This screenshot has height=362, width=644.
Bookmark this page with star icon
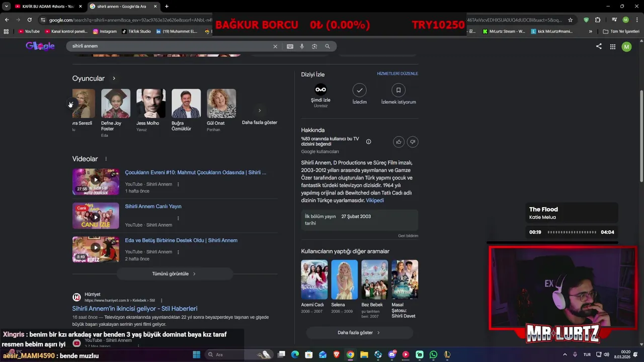pos(570,20)
